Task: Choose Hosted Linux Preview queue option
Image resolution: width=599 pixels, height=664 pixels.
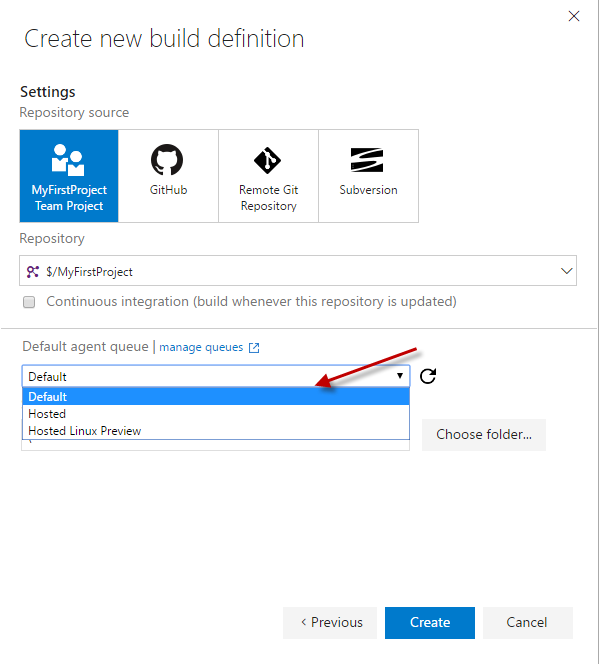Action: tap(216, 431)
